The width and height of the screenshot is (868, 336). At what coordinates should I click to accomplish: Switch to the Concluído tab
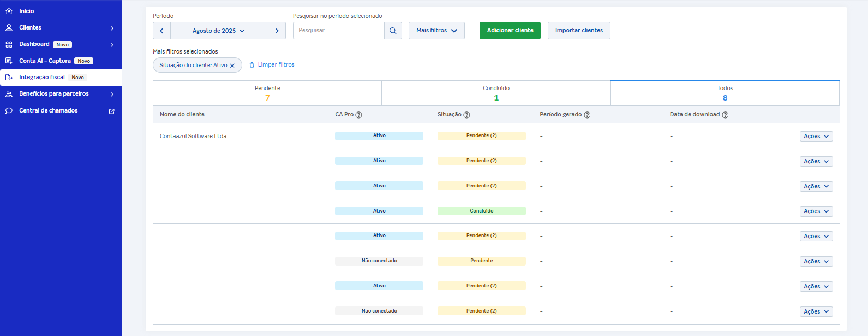click(496, 93)
